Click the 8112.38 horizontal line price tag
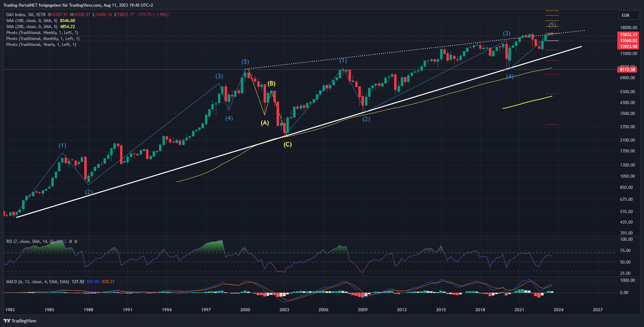Screen dimensions: 644x327 [x=627, y=70]
